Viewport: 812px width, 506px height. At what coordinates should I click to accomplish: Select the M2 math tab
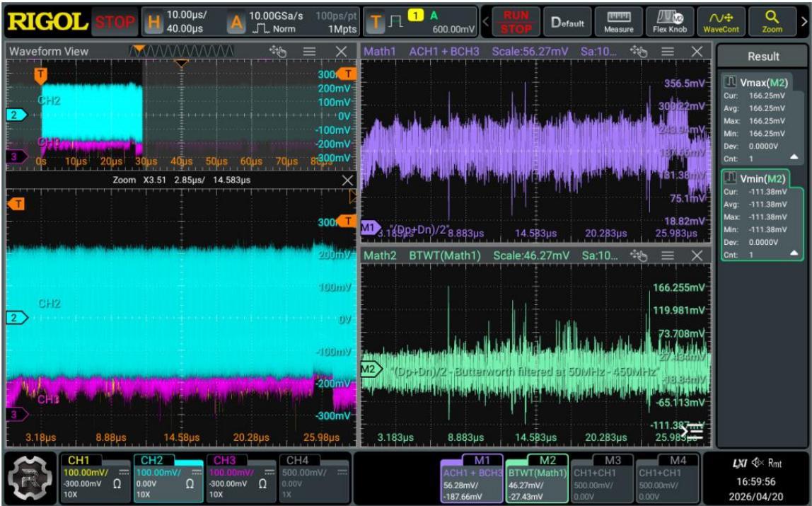[x=536, y=478]
